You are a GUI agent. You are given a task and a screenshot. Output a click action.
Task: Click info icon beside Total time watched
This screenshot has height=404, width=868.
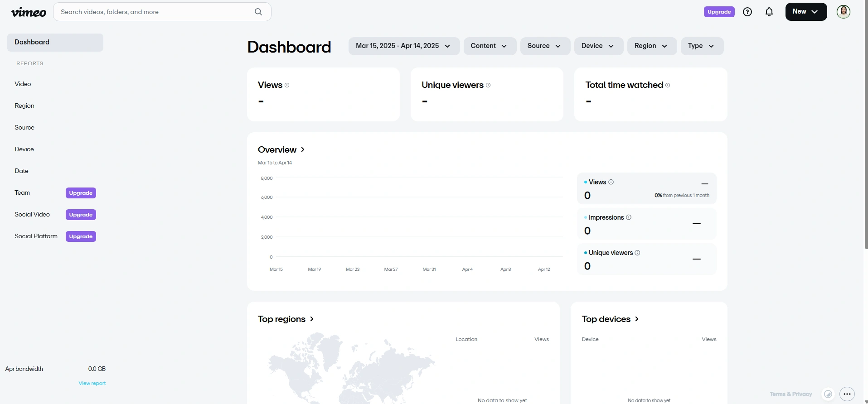pyautogui.click(x=668, y=85)
